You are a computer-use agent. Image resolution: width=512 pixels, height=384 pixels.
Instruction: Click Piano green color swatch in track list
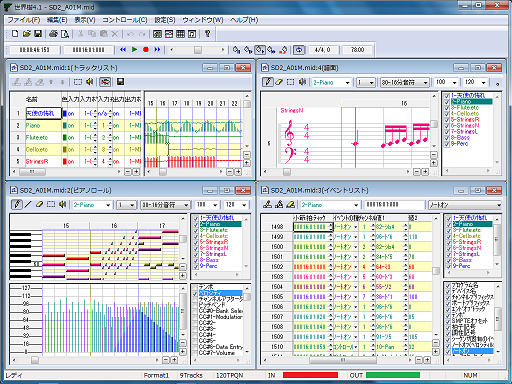tap(65, 126)
